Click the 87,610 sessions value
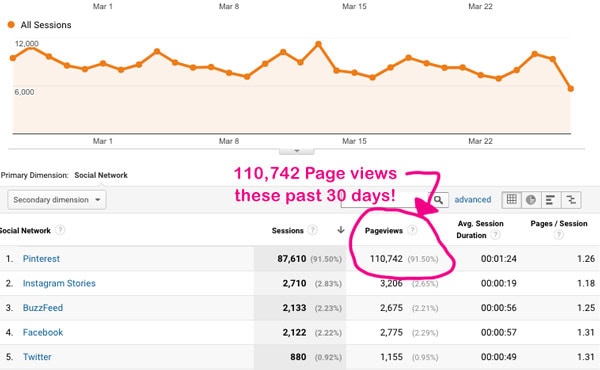600x370 pixels. pyautogui.click(x=292, y=259)
